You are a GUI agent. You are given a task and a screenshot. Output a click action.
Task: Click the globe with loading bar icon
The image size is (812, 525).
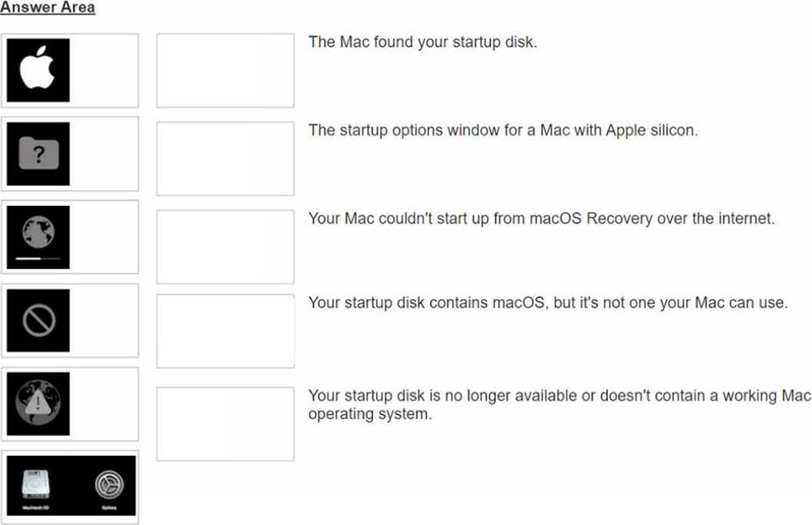coord(38,231)
